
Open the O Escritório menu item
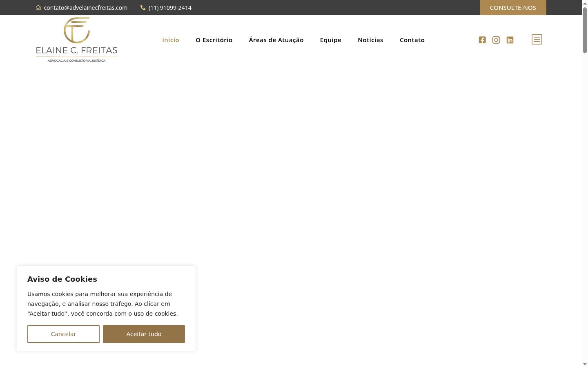(x=214, y=40)
